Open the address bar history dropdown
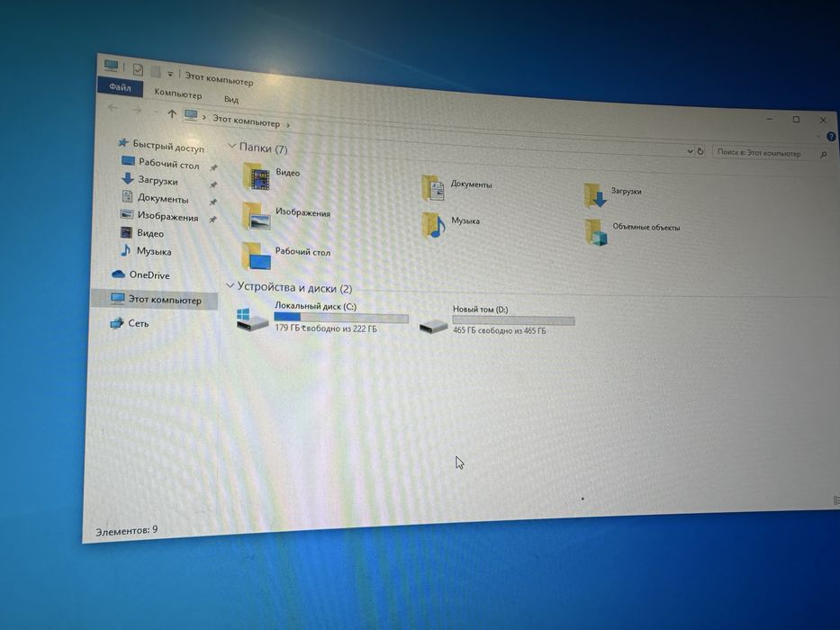Screen dimensions: 840x630 click(690, 151)
